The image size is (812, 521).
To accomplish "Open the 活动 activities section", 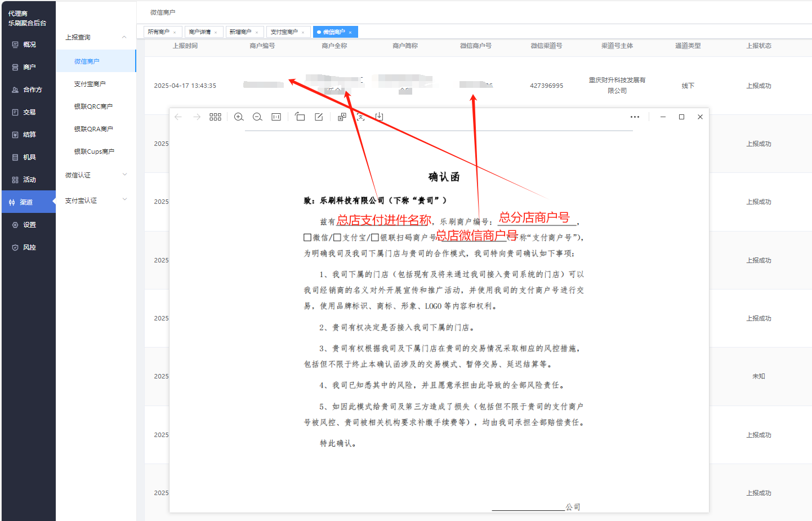I will click(x=29, y=180).
